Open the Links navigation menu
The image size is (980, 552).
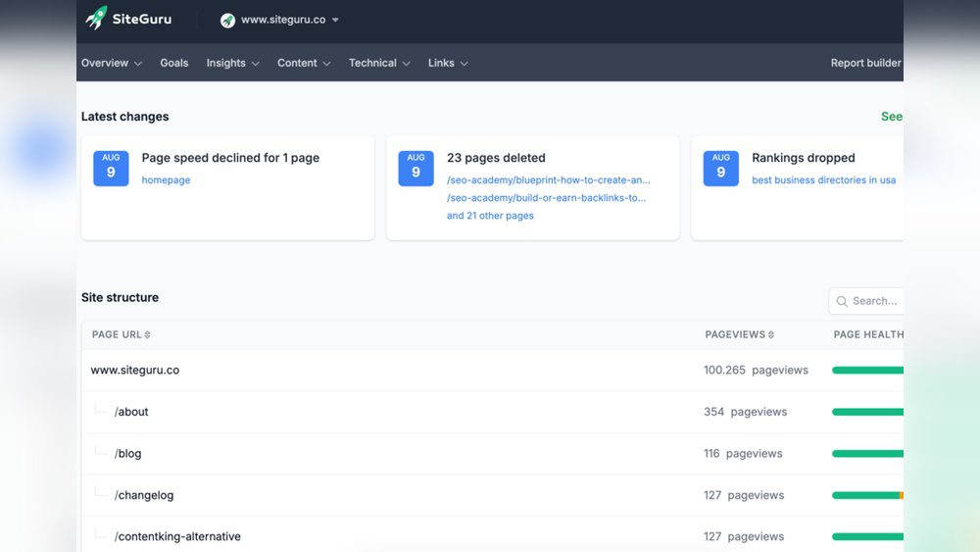click(x=448, y=63)
